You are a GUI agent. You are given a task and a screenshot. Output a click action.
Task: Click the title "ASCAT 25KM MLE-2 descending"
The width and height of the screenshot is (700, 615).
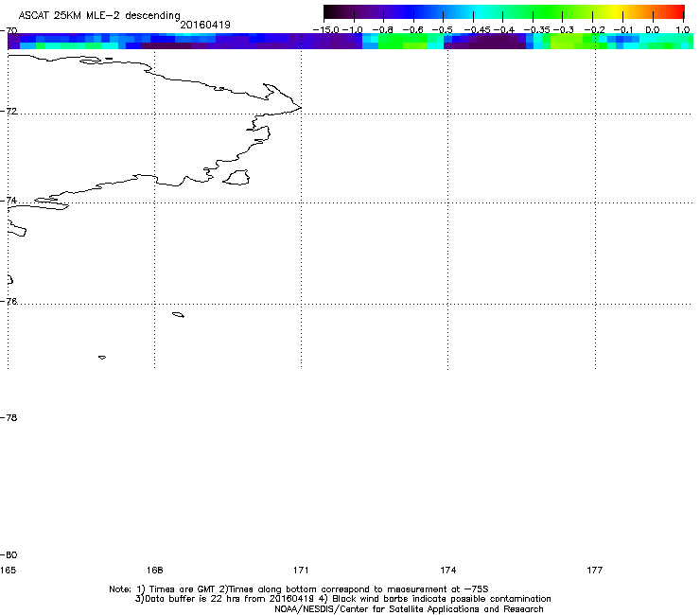point(99,15)
